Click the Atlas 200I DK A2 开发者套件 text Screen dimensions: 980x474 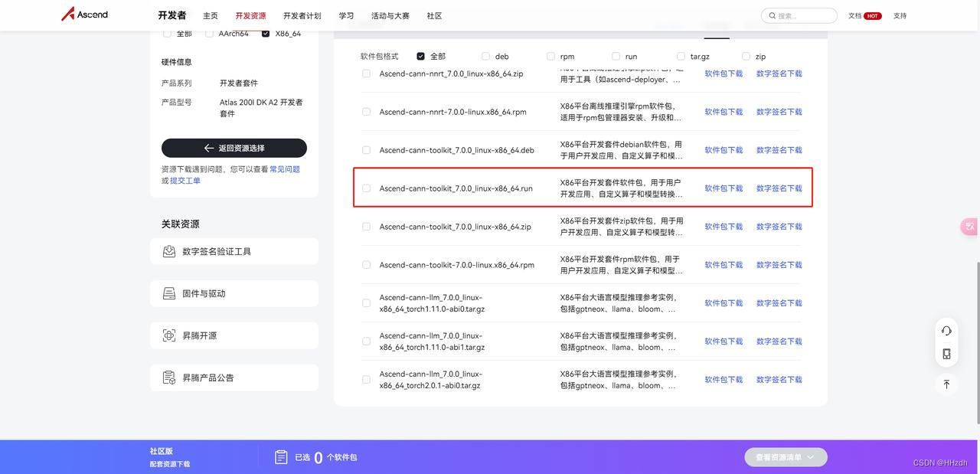coord(261,108)
